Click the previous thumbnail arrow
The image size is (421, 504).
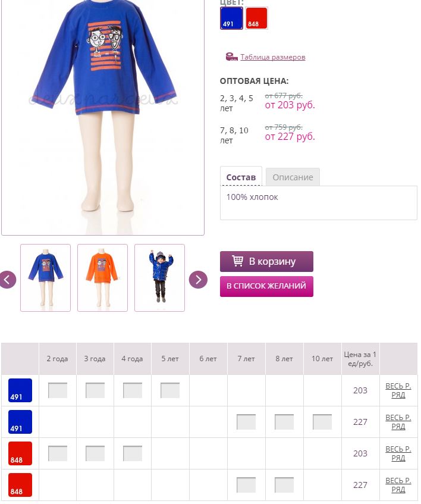(7, 280)
